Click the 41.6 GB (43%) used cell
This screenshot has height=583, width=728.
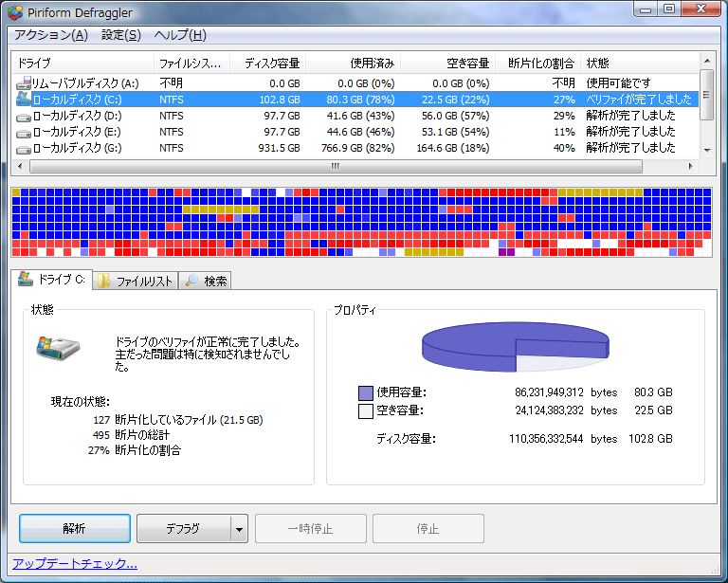pos(360,116)
